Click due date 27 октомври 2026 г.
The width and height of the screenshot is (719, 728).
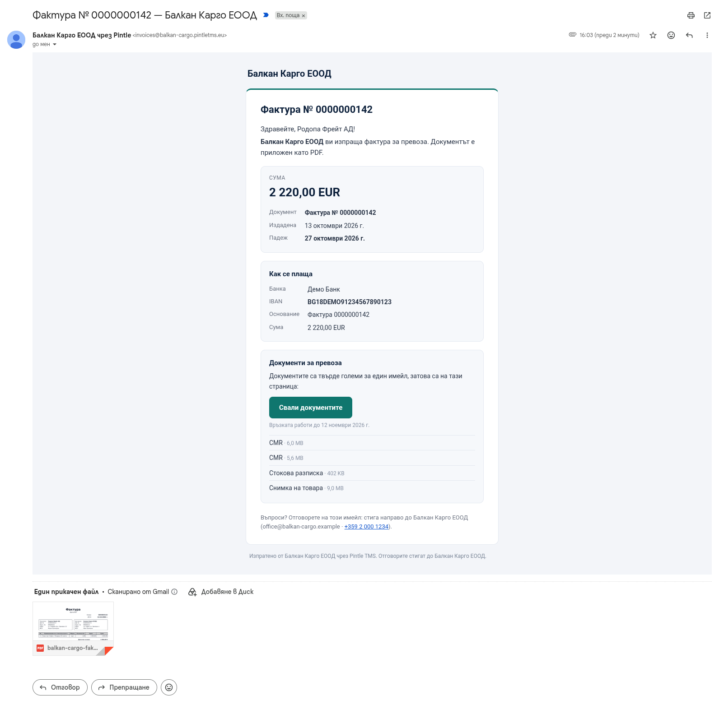click(x=335, y=238)
